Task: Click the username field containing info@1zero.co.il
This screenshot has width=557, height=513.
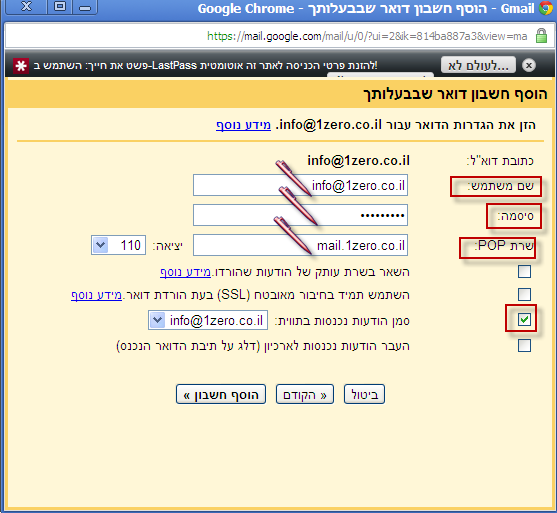Action: pyautogui.click(x=300, y=185)
